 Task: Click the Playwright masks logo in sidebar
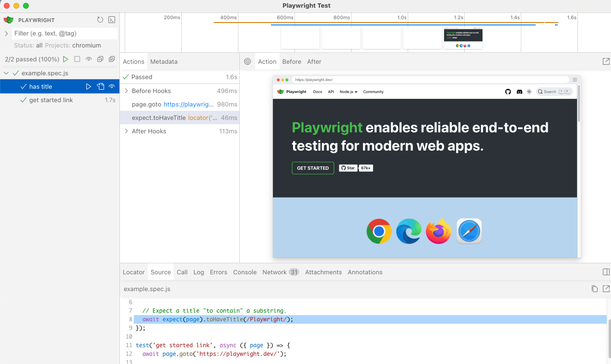pyautogui.click(x=9, y=20)
